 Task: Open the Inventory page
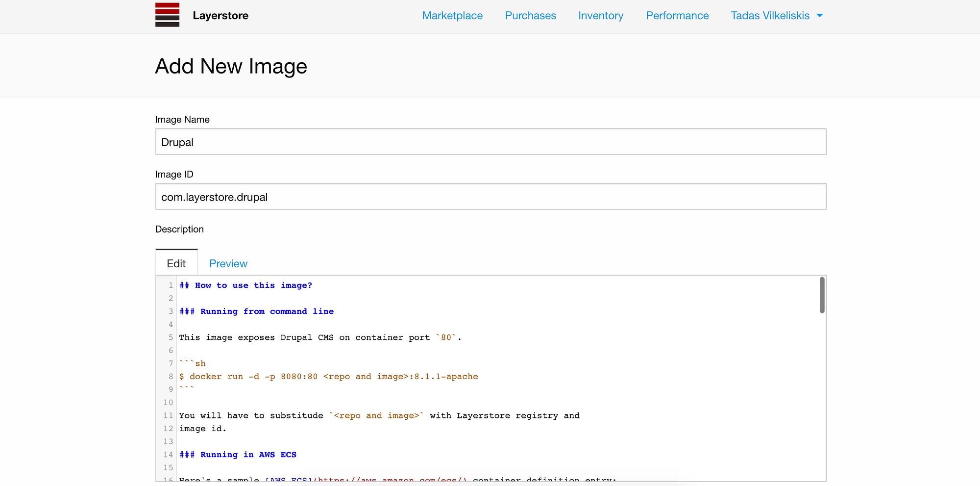601,16
